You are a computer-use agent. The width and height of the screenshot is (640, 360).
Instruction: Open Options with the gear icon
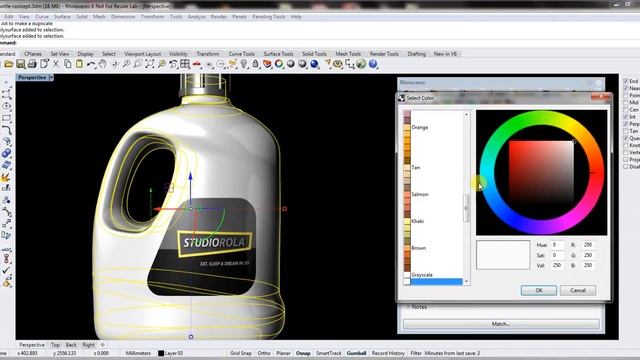338,64
